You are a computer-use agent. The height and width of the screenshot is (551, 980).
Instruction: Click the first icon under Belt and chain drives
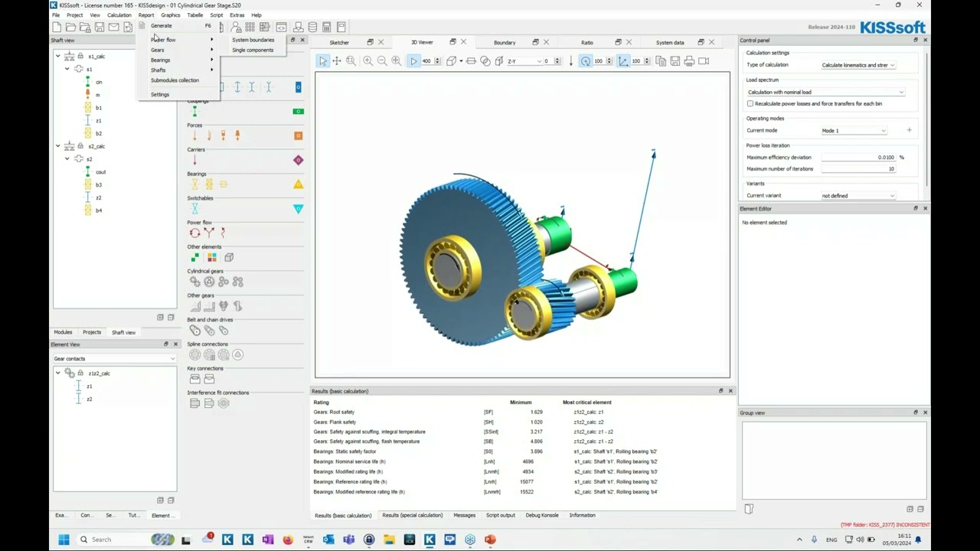click(x=194, y=331)
